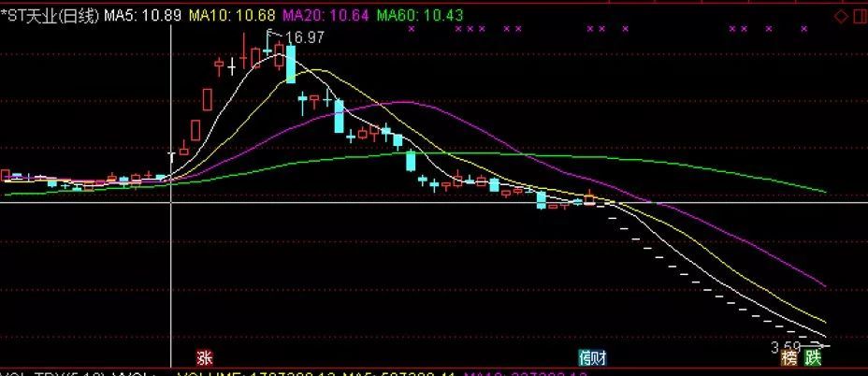
Task: Click the red diamond icon at top right
Action: coord(841,17)
